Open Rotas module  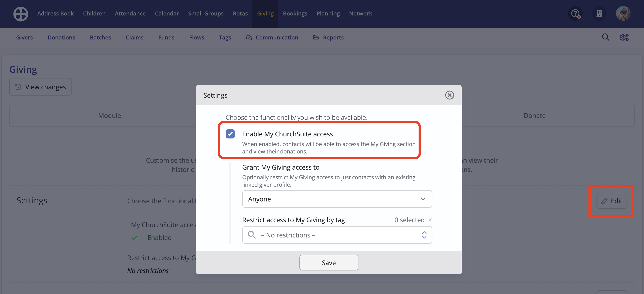[240, 14]
